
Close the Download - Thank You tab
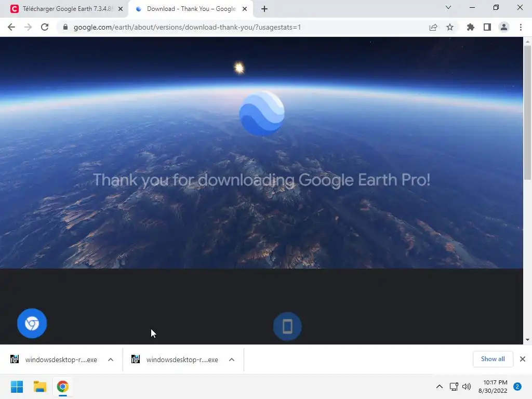tap(245, 9)
